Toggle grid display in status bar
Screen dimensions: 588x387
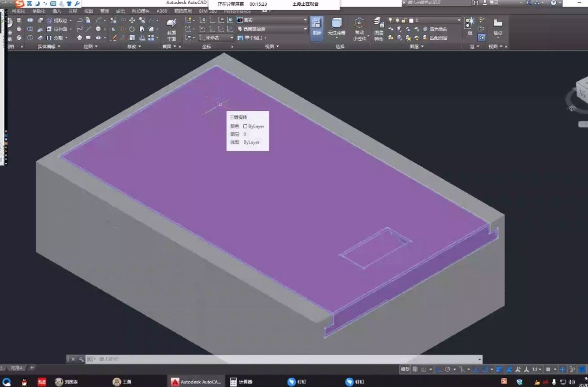(415, 369)
